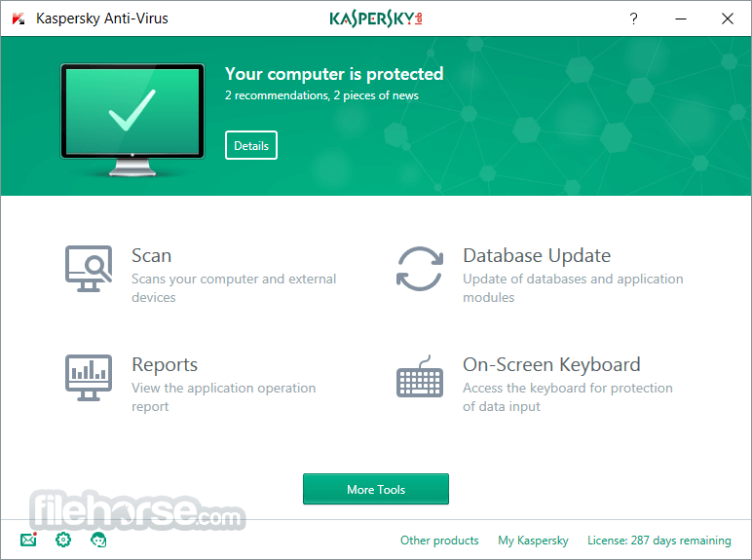Select the Database Update heading text
Image resolution: width=752 pixels, height=560 pixels.
pyautogui.click(x=537, y=255)
